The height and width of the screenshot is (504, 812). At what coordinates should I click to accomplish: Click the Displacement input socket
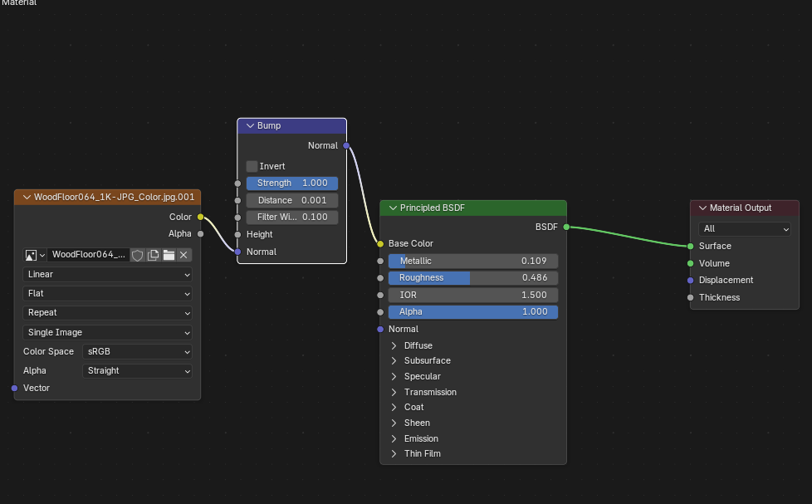click(x=690, y=280)
